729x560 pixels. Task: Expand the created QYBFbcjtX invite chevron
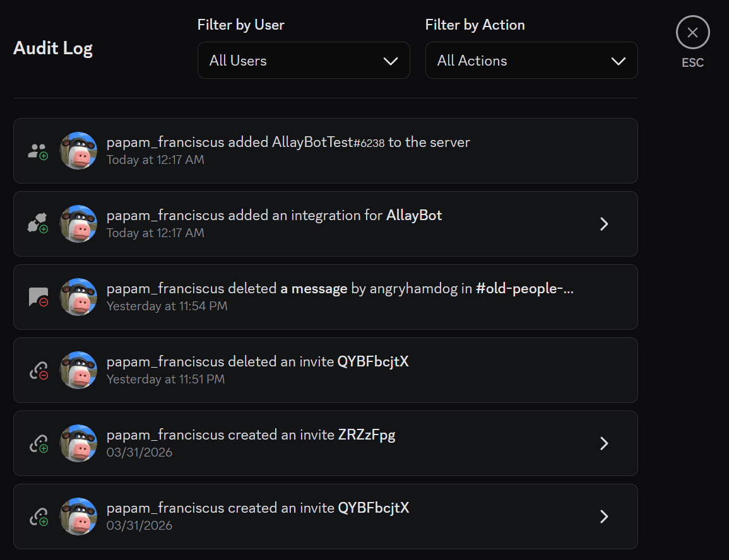click(604, 516)
